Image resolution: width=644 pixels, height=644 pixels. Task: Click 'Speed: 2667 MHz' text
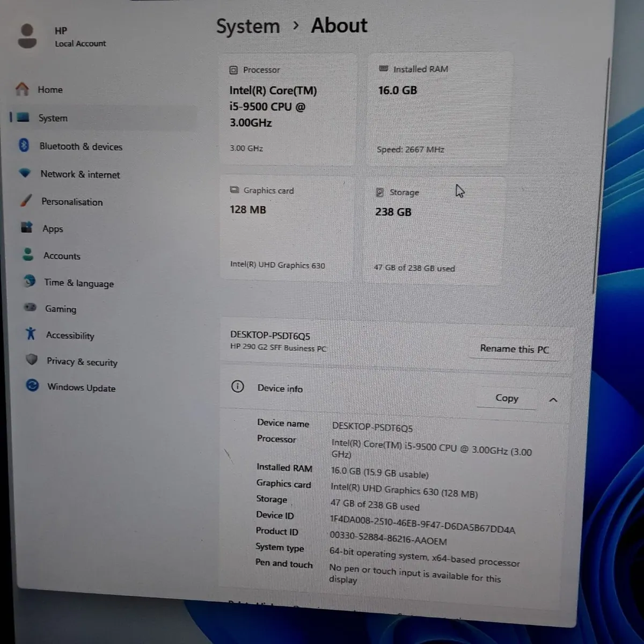(411, 149)
